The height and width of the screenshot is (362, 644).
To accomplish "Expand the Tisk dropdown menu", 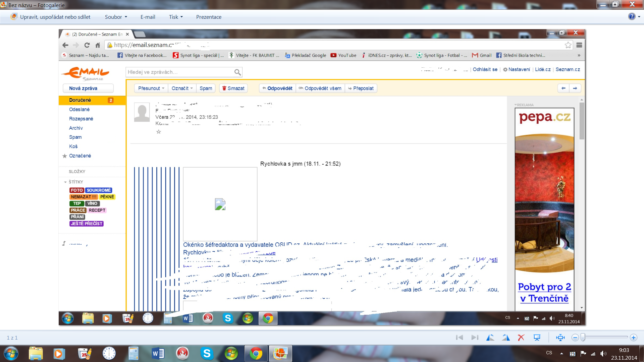I will tap(176, 17).
